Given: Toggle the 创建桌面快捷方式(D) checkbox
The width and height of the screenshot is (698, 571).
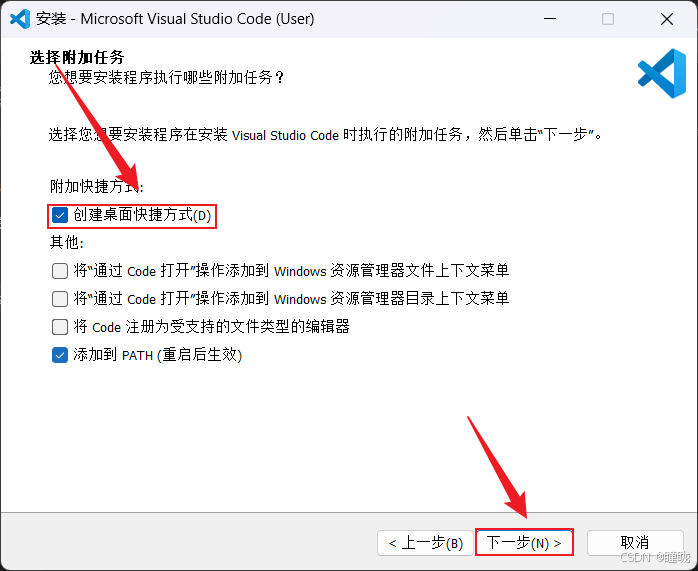Looking at the screenshot, I should click(x=60, y=215).
